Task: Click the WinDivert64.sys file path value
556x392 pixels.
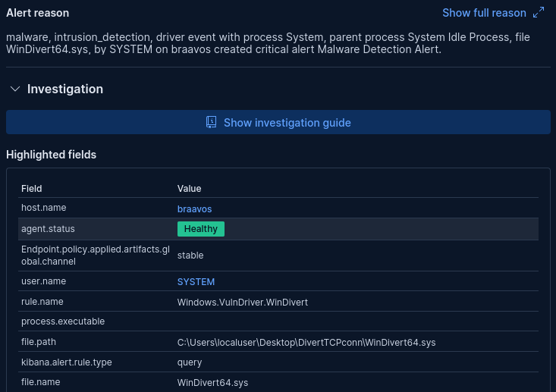Action: click(x=306, y=342)
